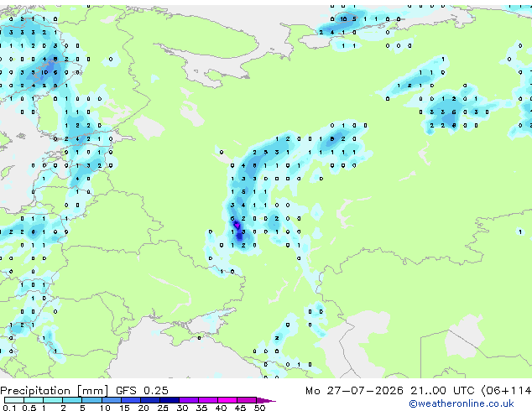The height and width of the screenshot is (411, 532).
Task: Click the '30' legend scale label
Action: coord(182,408)
